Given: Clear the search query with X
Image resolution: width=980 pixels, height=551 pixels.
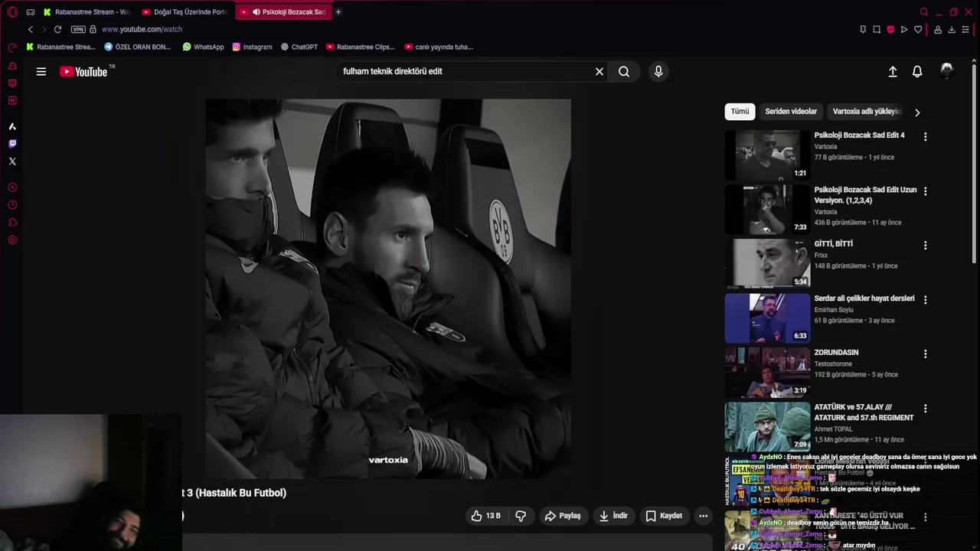Looking at the screenshot, I should [x=599, y=71].
